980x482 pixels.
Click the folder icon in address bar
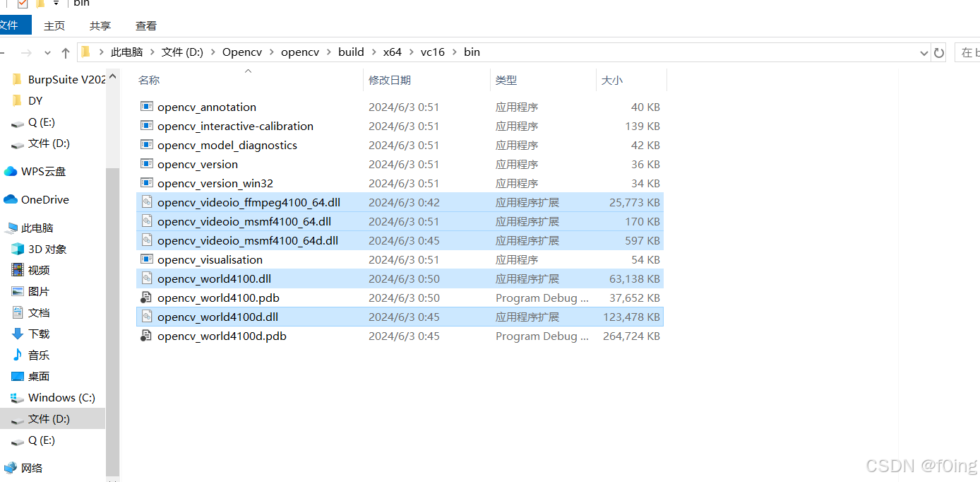(86, 52)
